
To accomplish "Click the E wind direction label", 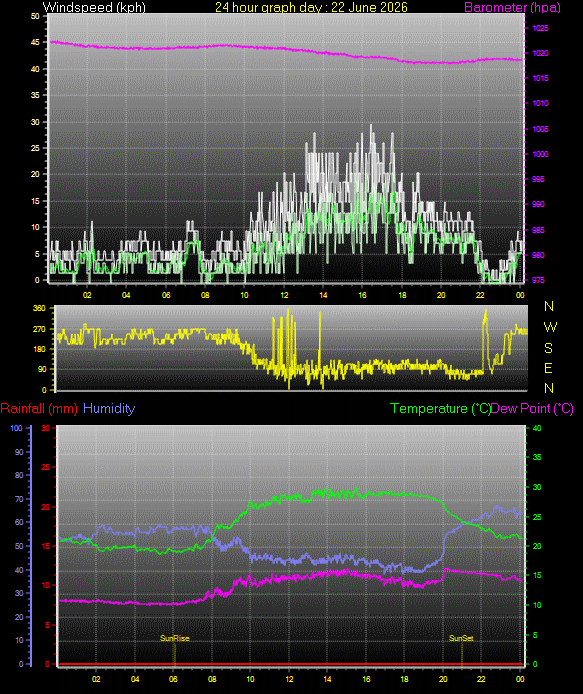I will click(x=548, y=368).
